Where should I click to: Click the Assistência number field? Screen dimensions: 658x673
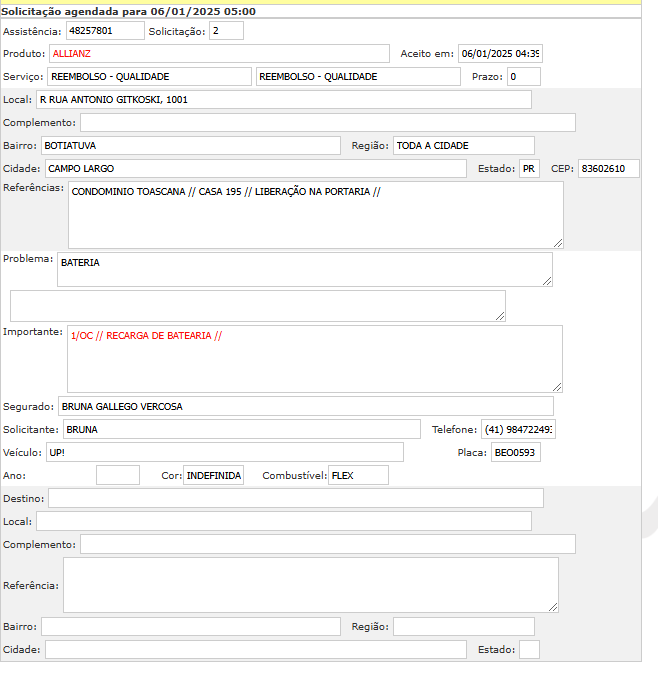(x=111, y=31)
